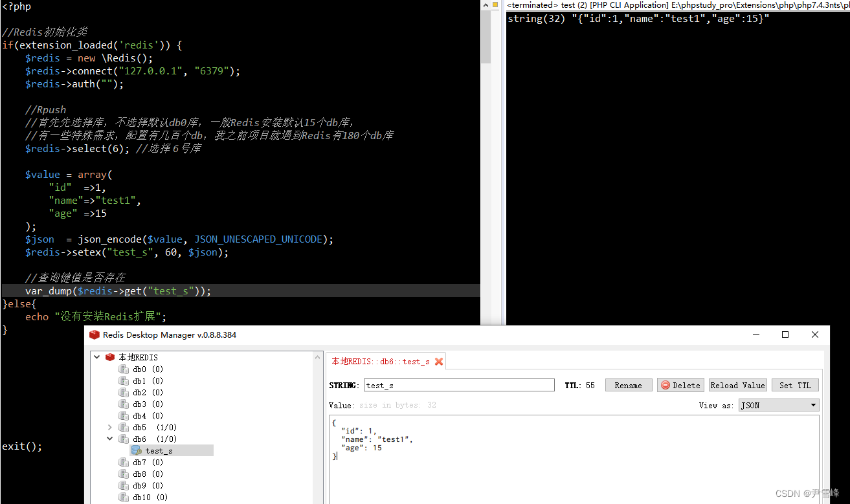Click the Set TTL button
Screen dimensions: 850x504
pyautogui.click(x=795, y=385)
